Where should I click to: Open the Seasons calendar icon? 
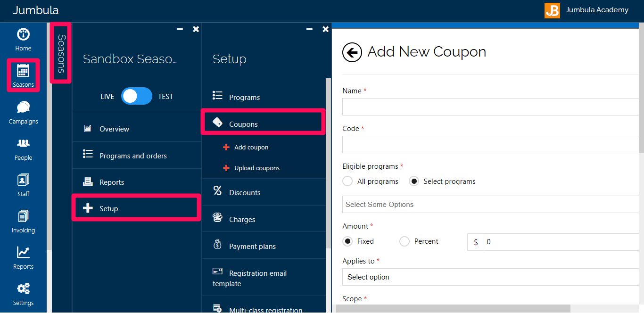[x=23, y=71]
